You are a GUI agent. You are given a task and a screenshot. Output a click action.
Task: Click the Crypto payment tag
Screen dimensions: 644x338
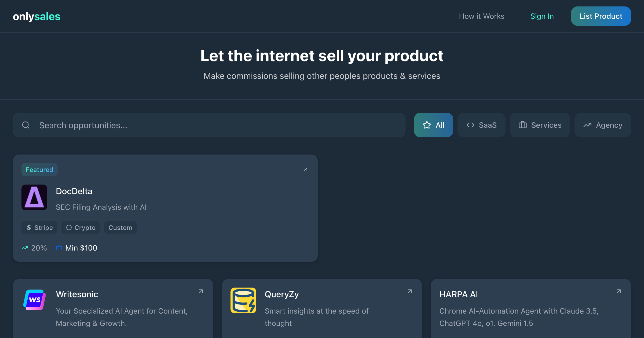point(80,227)
